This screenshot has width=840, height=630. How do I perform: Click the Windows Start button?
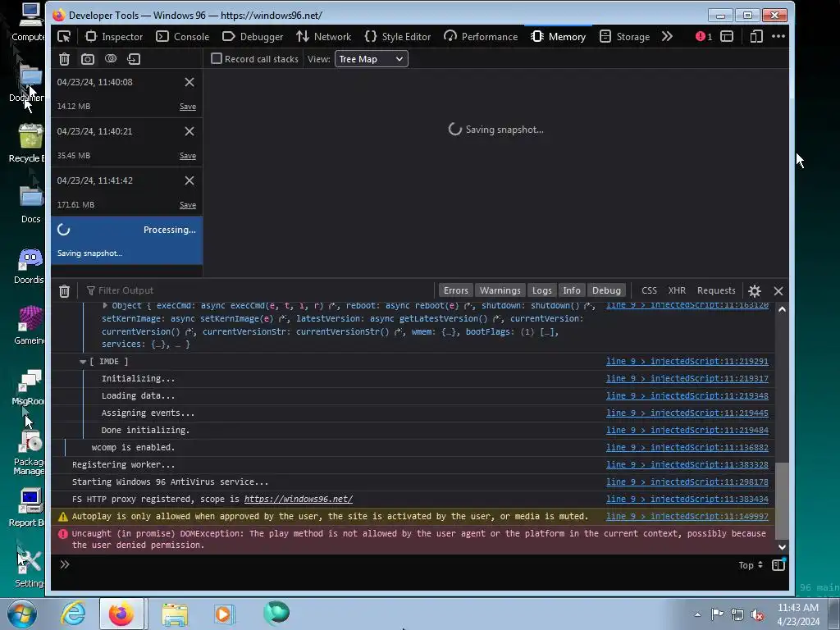point(22,614)
